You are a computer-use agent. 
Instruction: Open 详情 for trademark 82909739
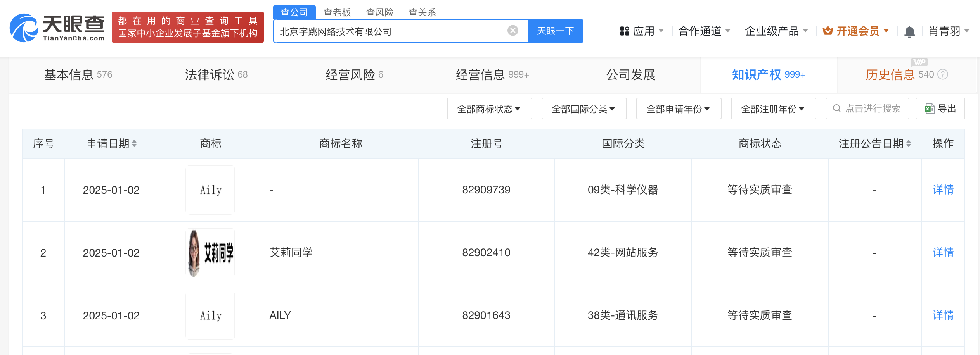[942, 190]
